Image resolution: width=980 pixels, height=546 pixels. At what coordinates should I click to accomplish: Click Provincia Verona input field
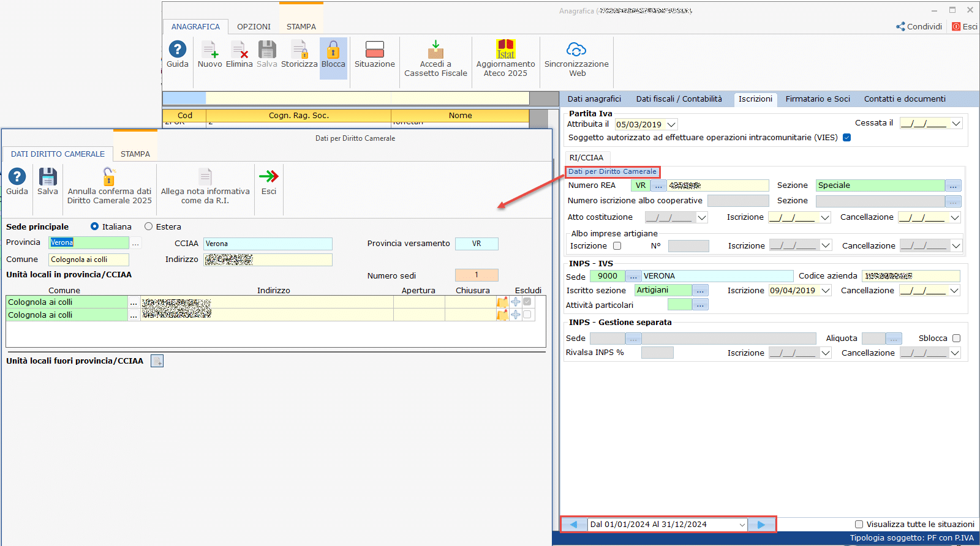tap(89, 243)
